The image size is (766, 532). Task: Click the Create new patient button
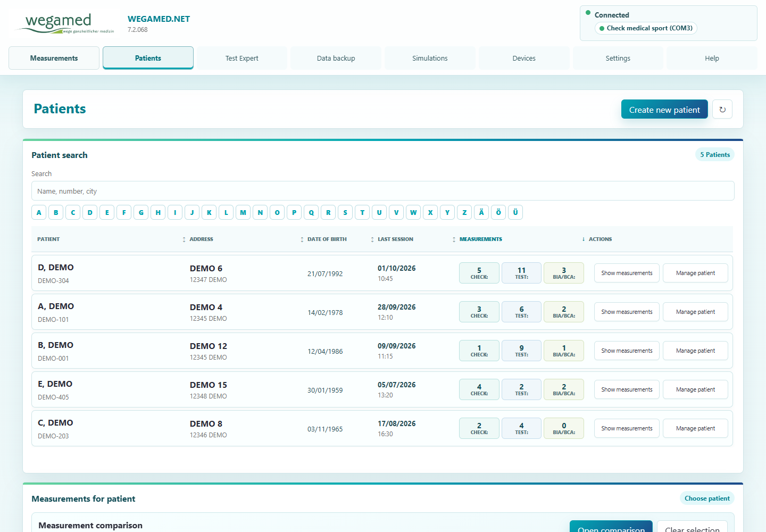tap(664, 109)
